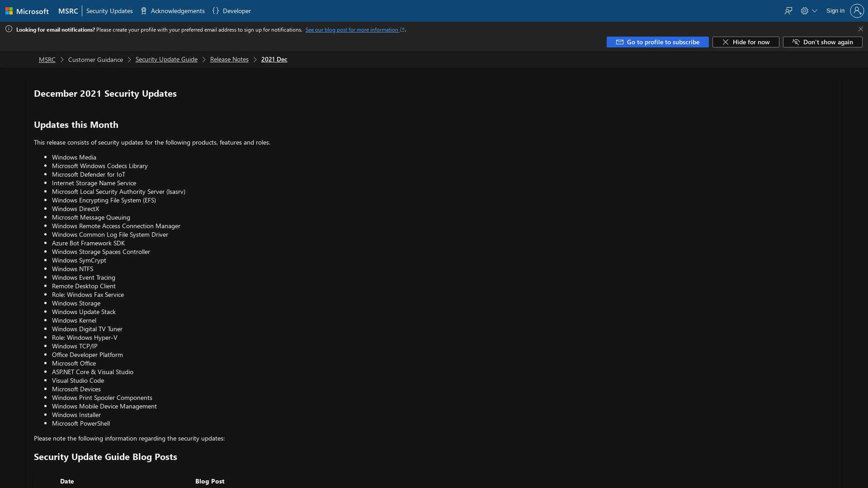Image resolution: width=868 pixels, height=488 pixels.
Task: Select 'Windows Installer' list item
Action: (76, 415)
